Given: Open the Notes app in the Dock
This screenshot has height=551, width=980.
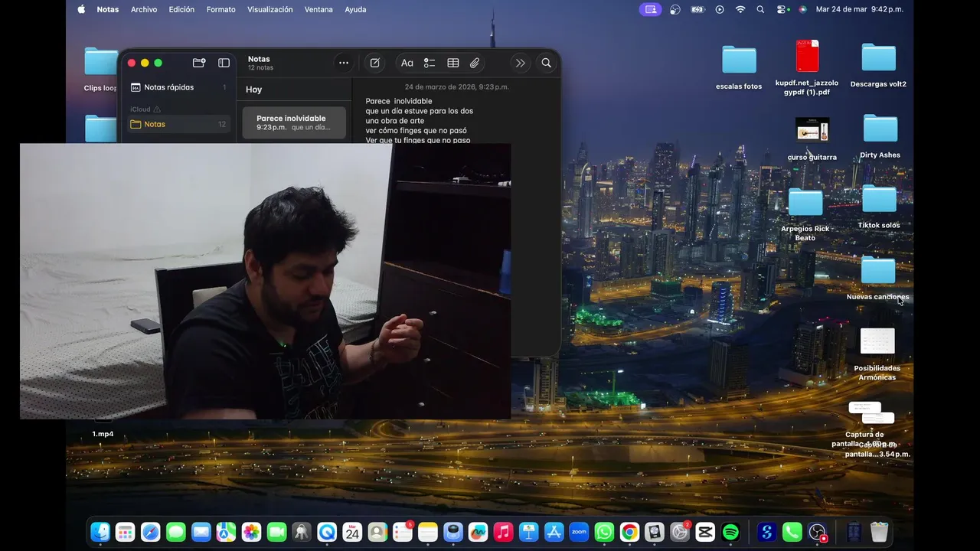Looking at the screenshot, I should (428, 532).
